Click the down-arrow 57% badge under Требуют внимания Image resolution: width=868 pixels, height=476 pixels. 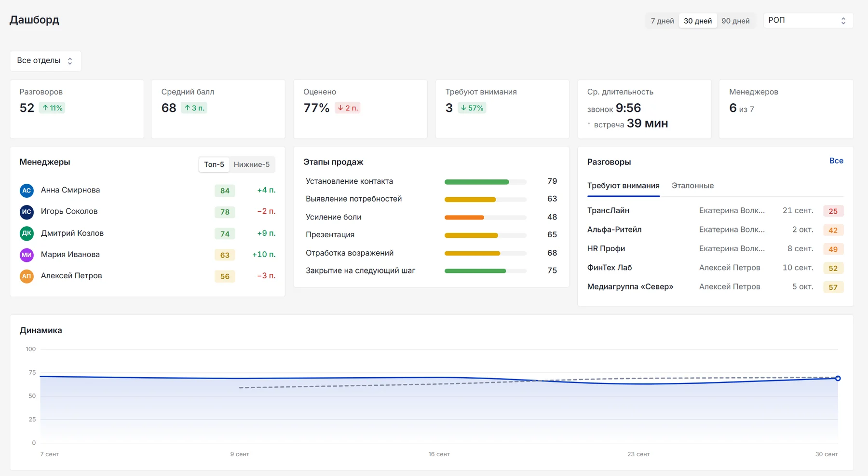click(x=472, y=108)
